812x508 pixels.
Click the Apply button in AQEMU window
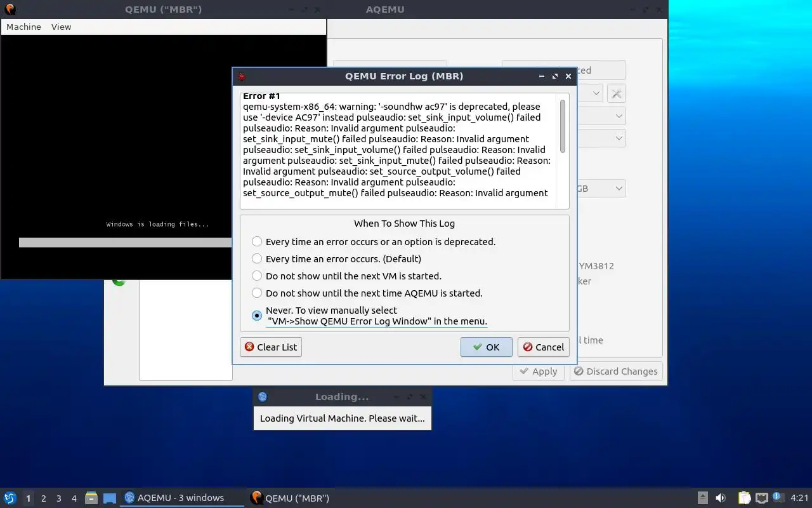click(538, 371)
